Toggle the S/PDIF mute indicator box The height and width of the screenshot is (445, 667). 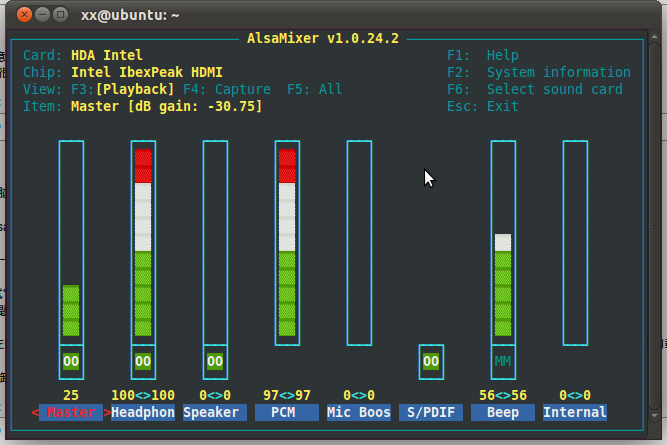(x=431, y=362)
